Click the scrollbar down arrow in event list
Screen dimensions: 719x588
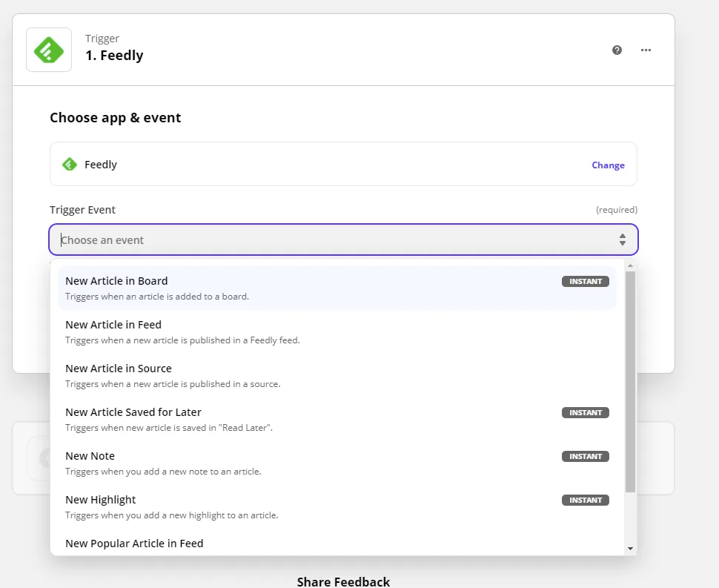coord(630,549)
